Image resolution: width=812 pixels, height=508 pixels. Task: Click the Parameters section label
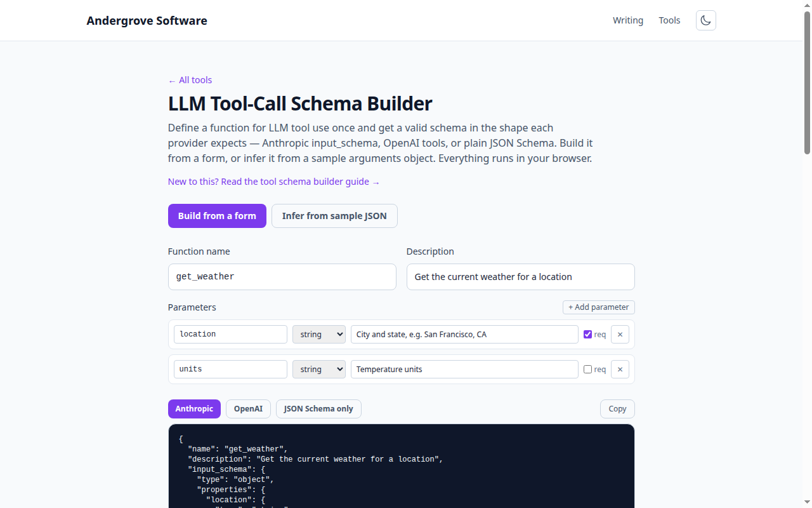click(x=192, y=307)
